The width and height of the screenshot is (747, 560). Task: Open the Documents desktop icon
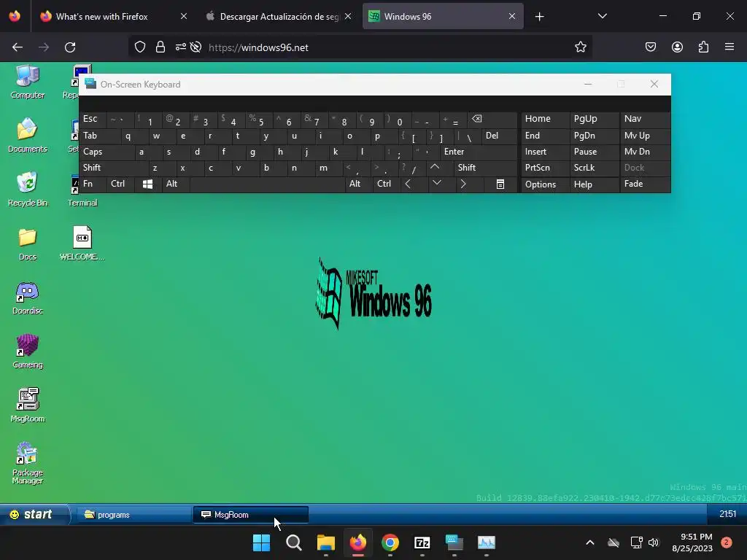[28, 136]
